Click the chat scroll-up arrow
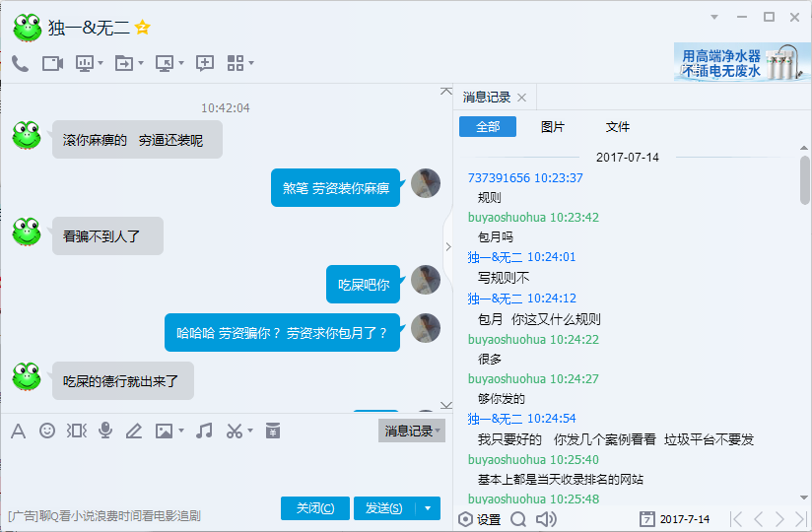The height and width of the screenshot is (532, 812). click(x=445, y=92)
